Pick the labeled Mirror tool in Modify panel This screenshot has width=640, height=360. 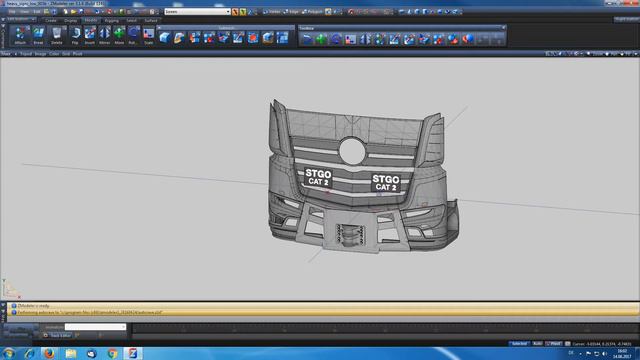click(104, 35)
